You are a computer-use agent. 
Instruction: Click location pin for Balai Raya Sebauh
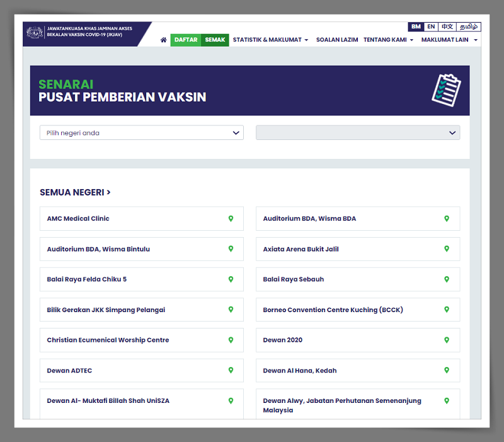tap(447, 279)
